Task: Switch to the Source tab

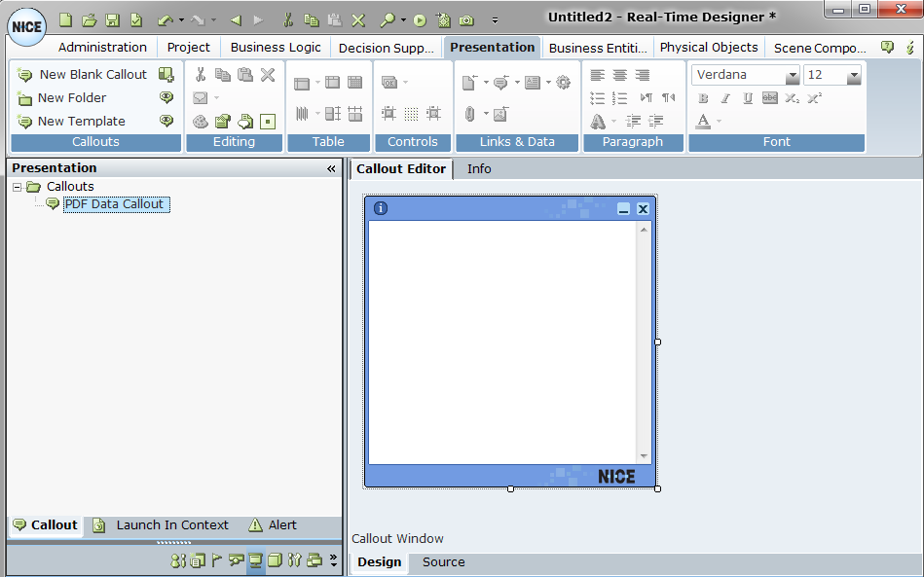Action: (443, 562)
